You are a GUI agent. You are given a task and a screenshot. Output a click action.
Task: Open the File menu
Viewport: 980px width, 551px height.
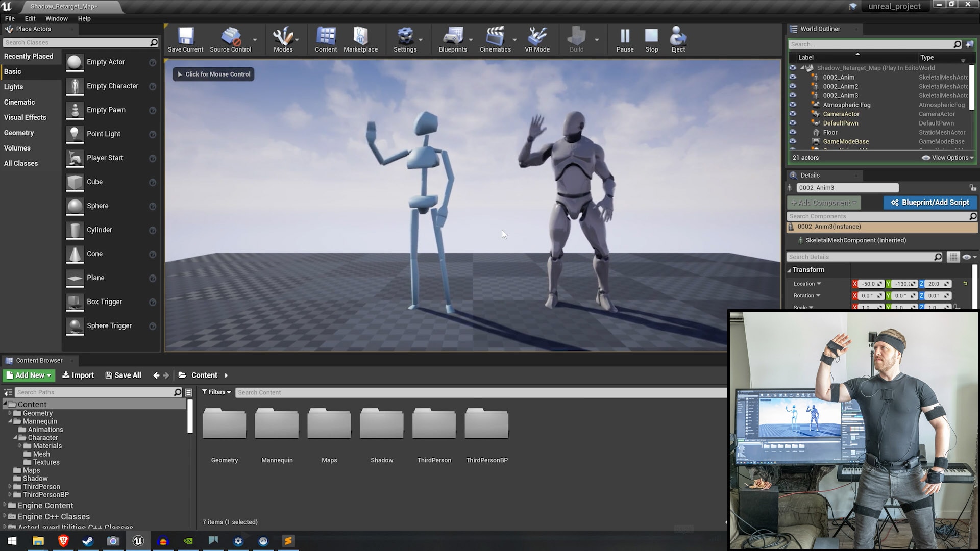tap(10, 18)
